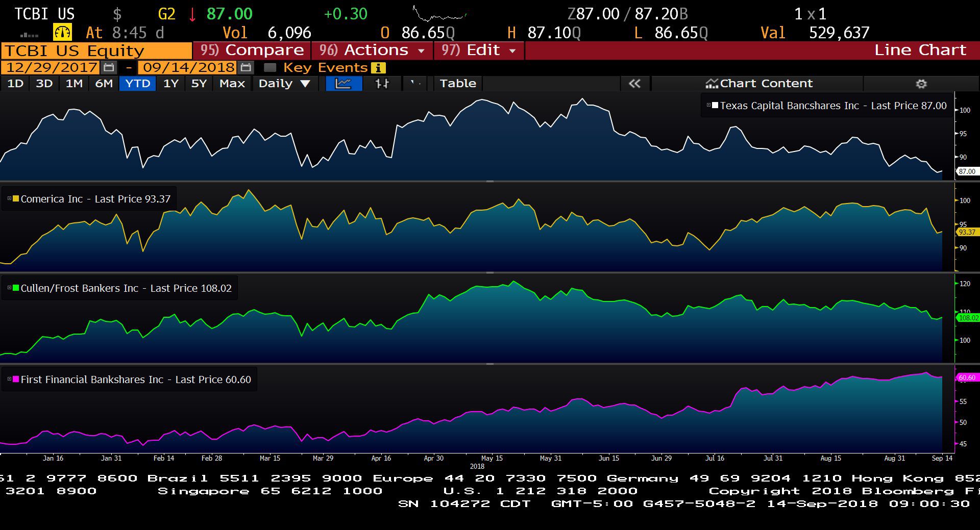The image size is (980, 530).
Task: Select the YTD range tab
Action: (138, 84)
